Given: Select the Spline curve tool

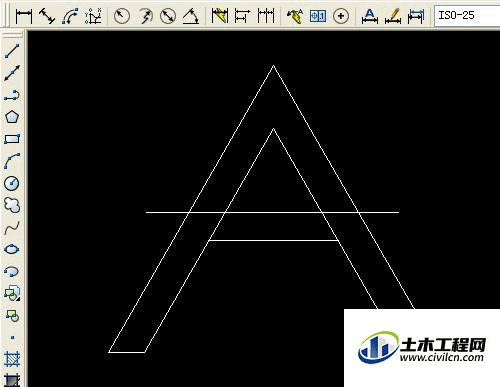Looking at the screenshot, I should [12, 228].
